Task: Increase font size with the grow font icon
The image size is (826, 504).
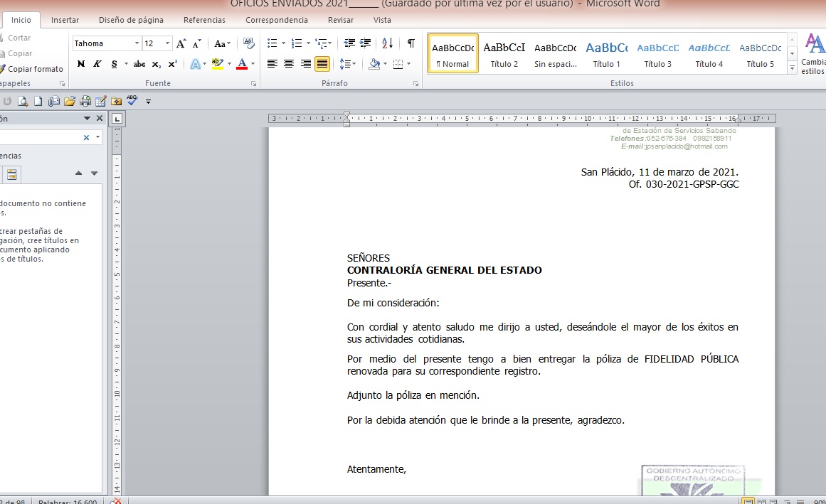Action: click(181, 43)
